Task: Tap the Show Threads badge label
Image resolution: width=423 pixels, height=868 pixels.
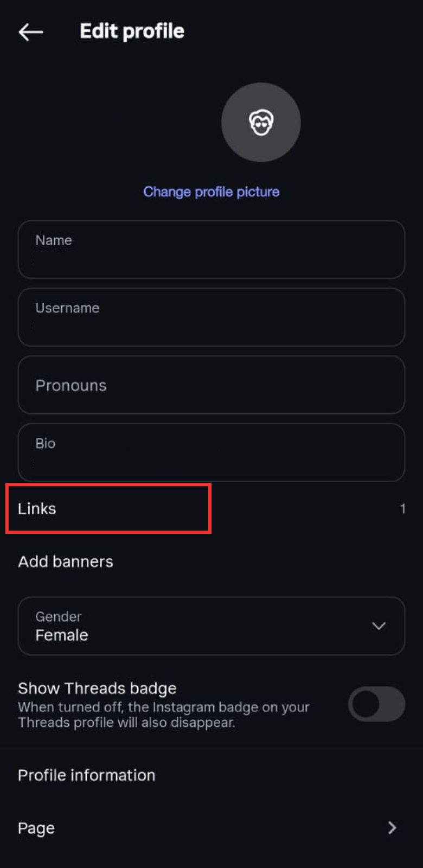Action: [97, 688]
